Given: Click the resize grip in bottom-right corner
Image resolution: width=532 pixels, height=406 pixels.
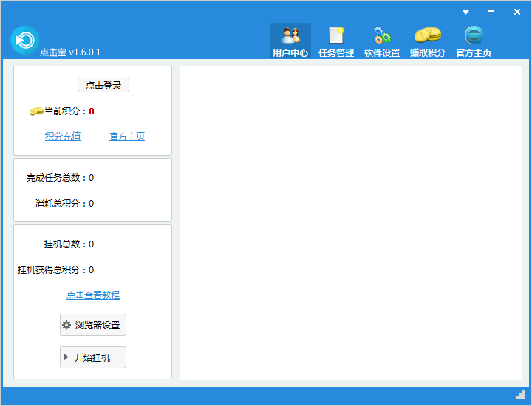Looking at the screenshot, I should point(520,395).
